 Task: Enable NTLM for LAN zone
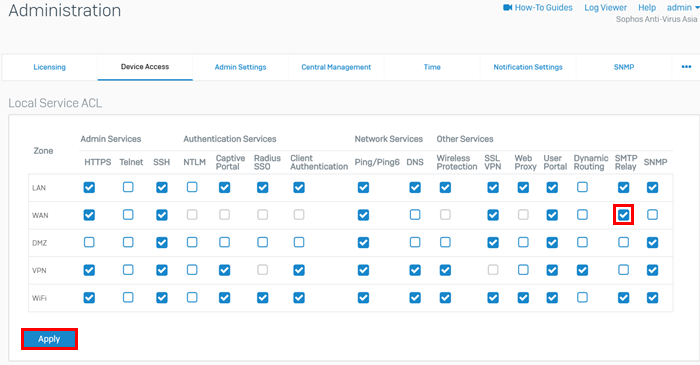click(192, 187)
